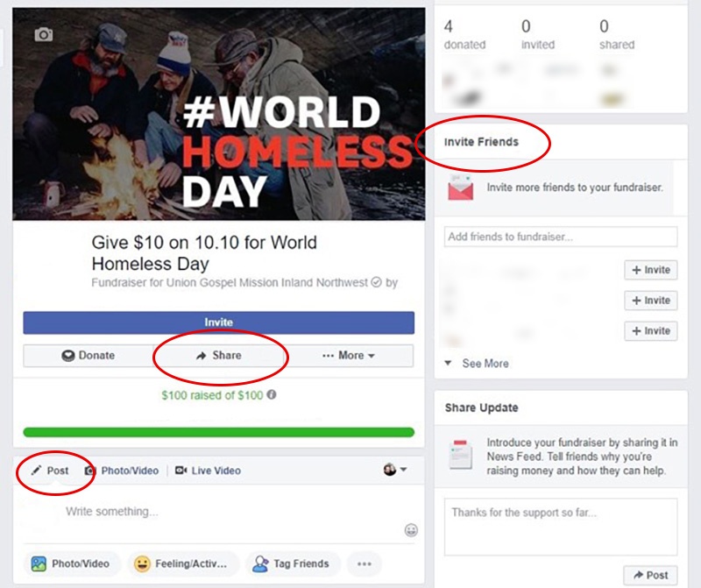
Task: Open the profile avatar posting-as dropdown
Action: pyautogui.click(x=395, y=470)
